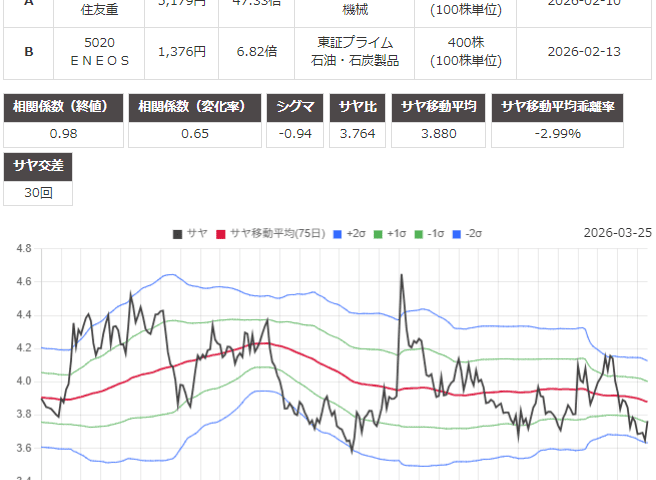
Task: Click the サヤ交差 header label
Action: (x=39, y=166)
